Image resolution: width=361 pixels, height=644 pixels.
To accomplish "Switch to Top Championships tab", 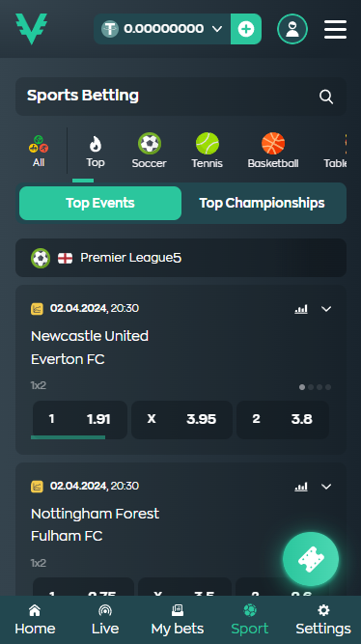I will tap(262, 204).
